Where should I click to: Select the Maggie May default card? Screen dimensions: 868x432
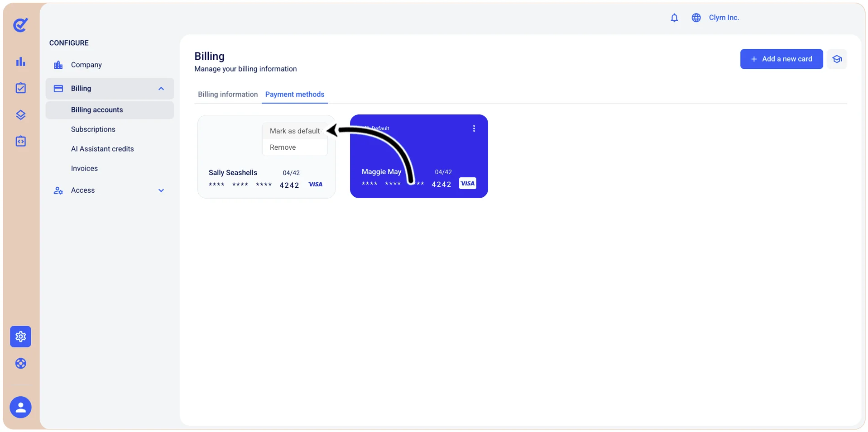pyautogui.click(x=419, y=156)
